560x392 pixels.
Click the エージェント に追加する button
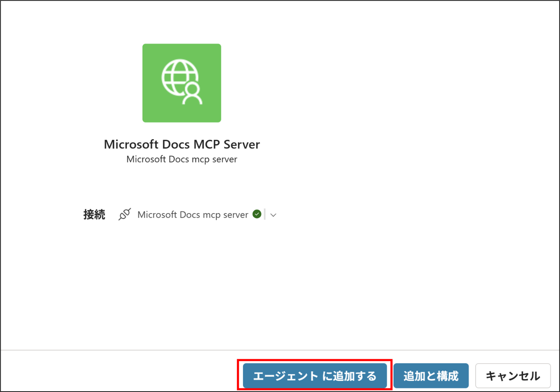[x=315, y=376]
